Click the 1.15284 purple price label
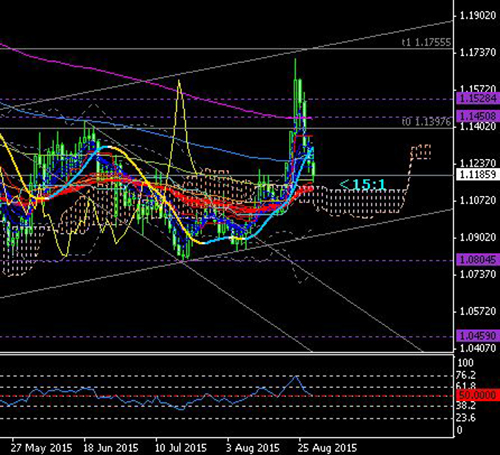Image resolution: width=500 pixels, height=455 pixels. point(478,99)
